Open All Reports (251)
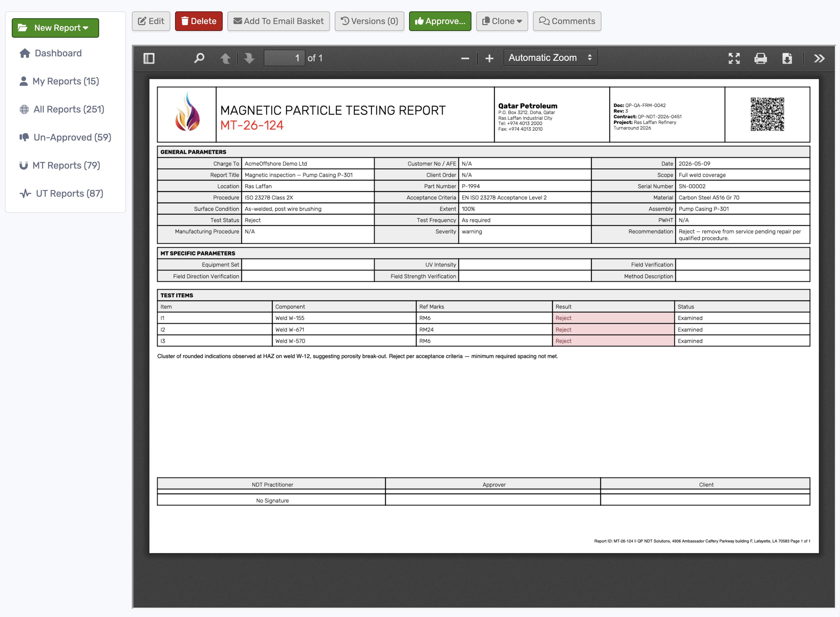The height and width of the screenshot is (617, 840). (62, 109)
